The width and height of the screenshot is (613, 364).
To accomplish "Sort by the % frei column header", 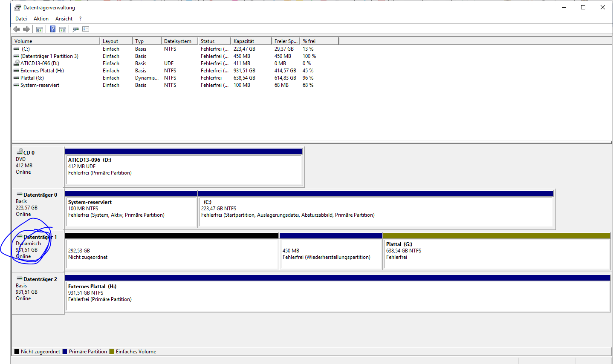I will (x=319, y=41).
